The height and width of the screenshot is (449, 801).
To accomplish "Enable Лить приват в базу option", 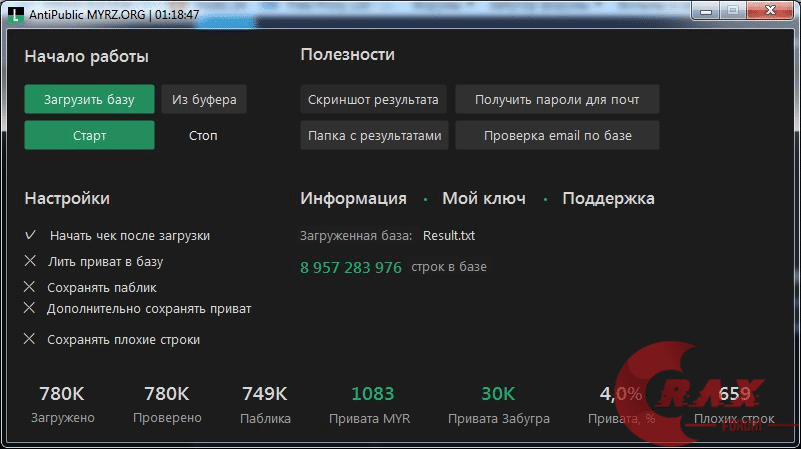I will tap(30, 261).
